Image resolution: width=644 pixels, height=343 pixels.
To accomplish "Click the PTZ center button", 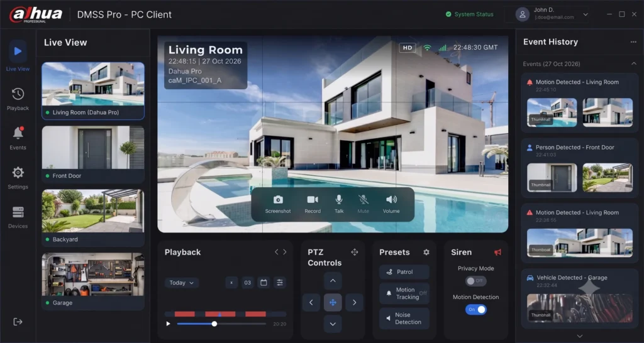I will click(333, 302).
